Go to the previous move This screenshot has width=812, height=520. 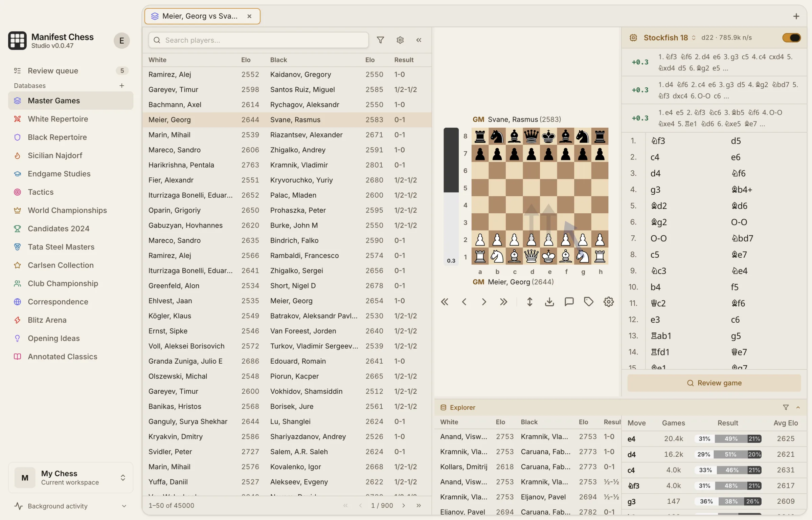[464, 302]
